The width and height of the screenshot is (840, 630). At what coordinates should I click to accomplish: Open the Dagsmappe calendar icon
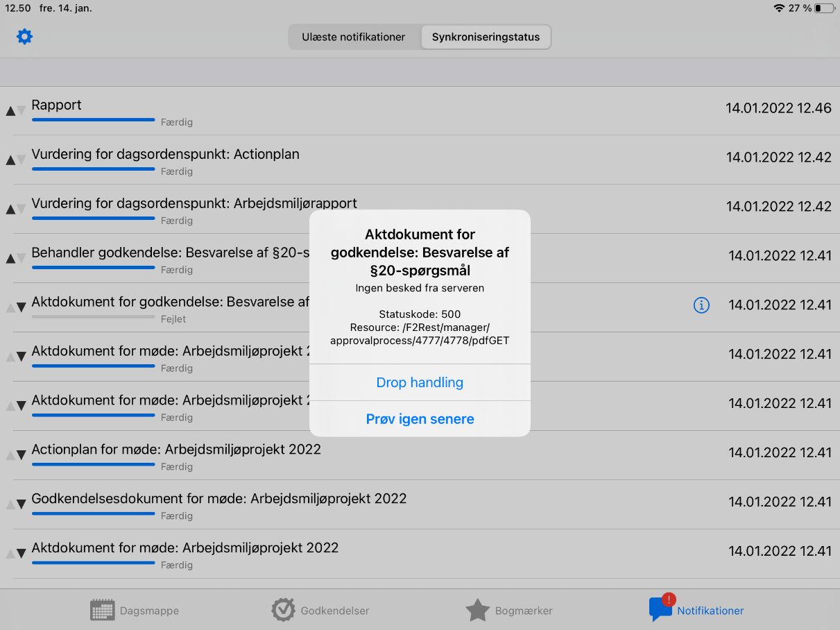(103, 611)
